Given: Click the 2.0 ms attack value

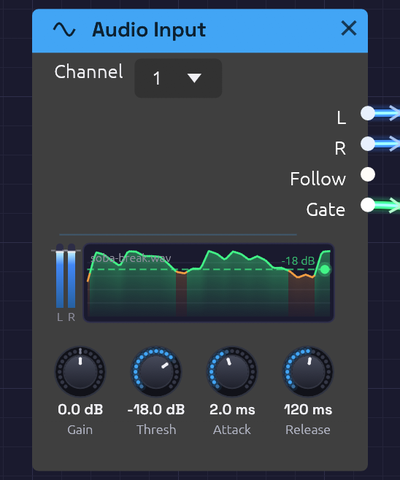Looking at the screenshot, I should tap(232, 410).
